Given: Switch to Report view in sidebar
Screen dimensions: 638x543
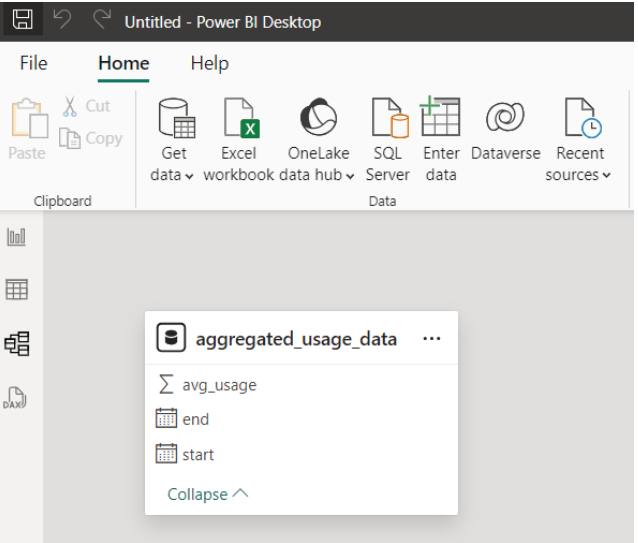Looking at the screenshot, I should tap(17, 237).
